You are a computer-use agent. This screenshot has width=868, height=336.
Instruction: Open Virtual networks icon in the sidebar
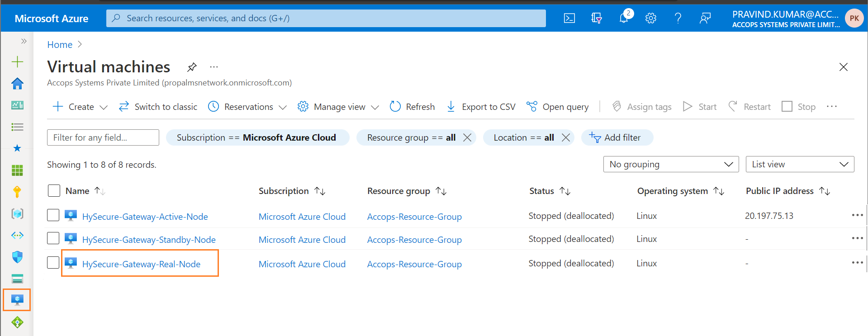pyautogui.click(x=17, y=235)
